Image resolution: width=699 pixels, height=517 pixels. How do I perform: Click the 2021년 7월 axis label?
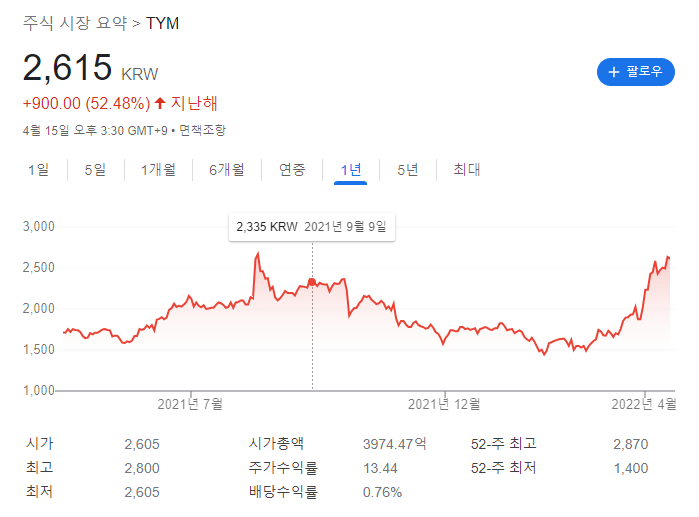click(190, 404)
